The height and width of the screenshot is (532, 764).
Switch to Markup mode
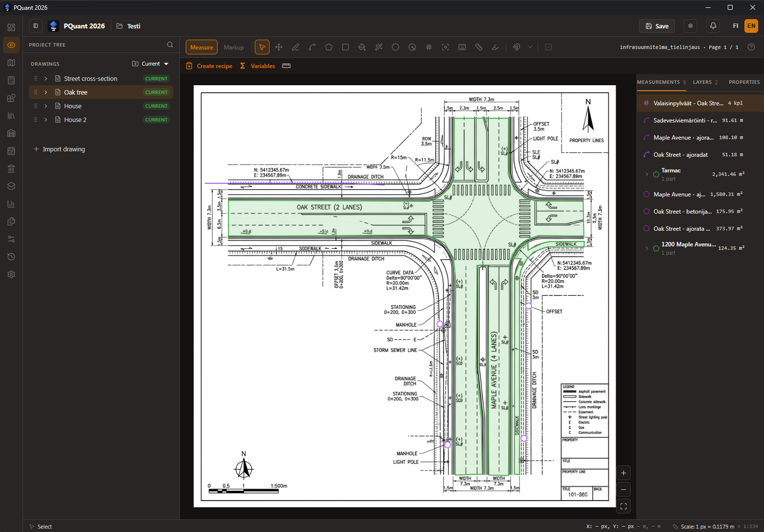pyautogui.click(x=234, y=48)
